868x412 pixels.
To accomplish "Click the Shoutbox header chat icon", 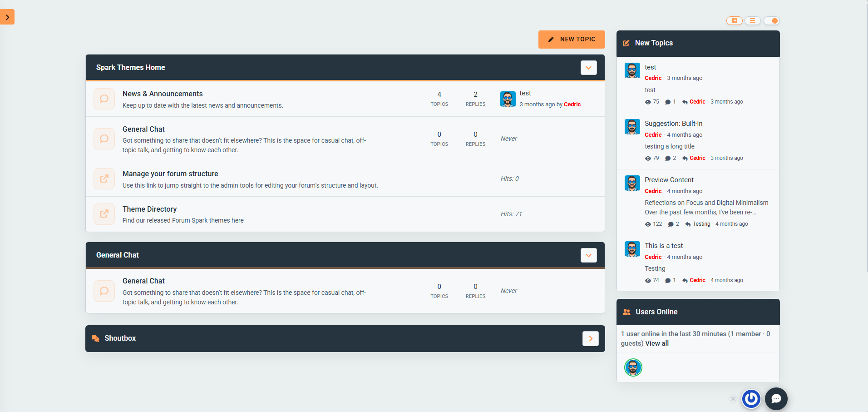I will (x=95, y=338).
